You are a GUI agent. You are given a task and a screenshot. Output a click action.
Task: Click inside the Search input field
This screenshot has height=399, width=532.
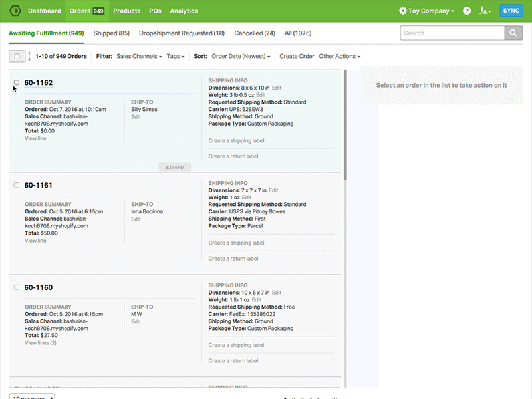point(452,33)
